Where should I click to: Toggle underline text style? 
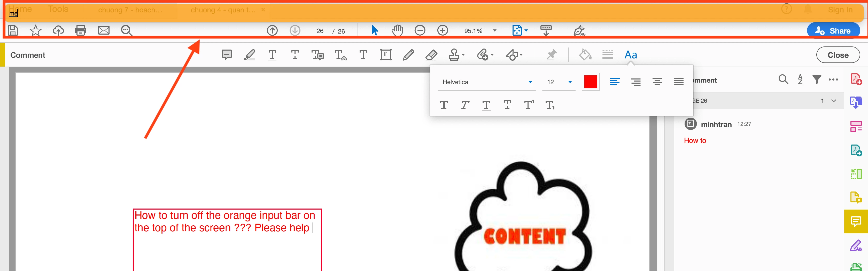pyautogui.click(x=486, y=105)
